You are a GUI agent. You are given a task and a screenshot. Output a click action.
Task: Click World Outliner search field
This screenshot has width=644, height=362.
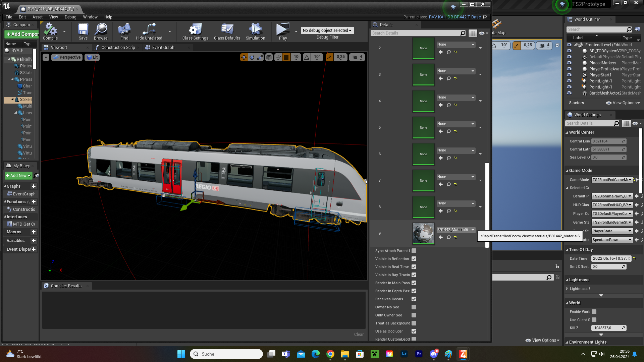[x=596, y=29]
